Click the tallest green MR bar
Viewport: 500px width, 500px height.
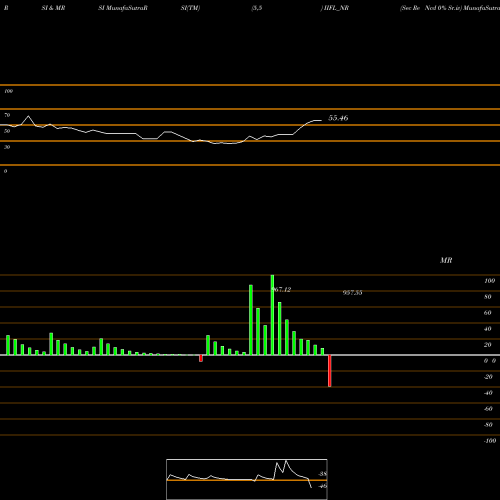[x=272, y=315]
